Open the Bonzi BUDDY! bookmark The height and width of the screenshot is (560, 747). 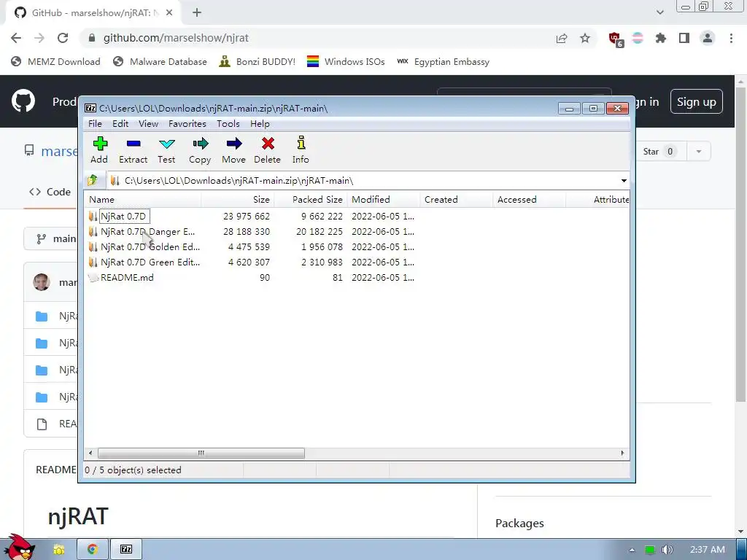258,62
